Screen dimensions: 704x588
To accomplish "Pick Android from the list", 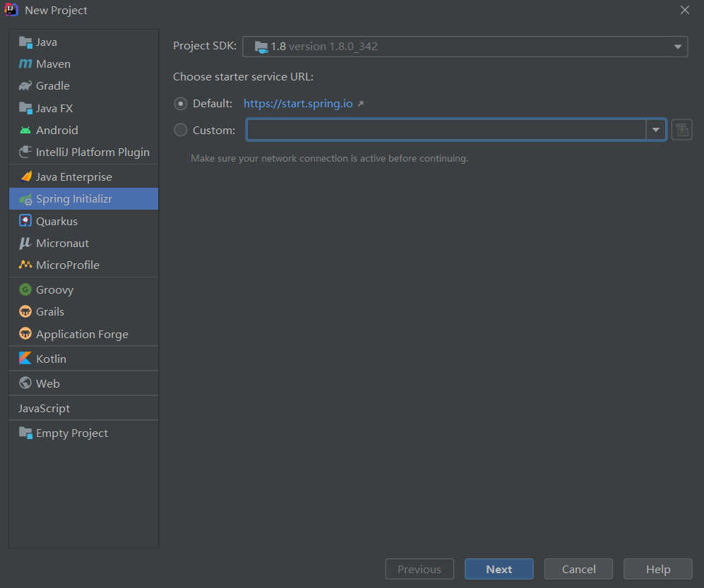I will click(x=83, y=130).
